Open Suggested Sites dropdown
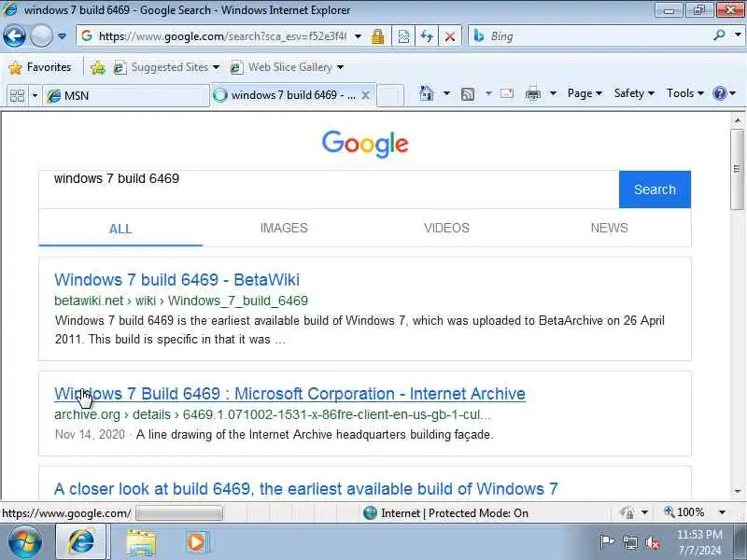 tap(167, 67)
